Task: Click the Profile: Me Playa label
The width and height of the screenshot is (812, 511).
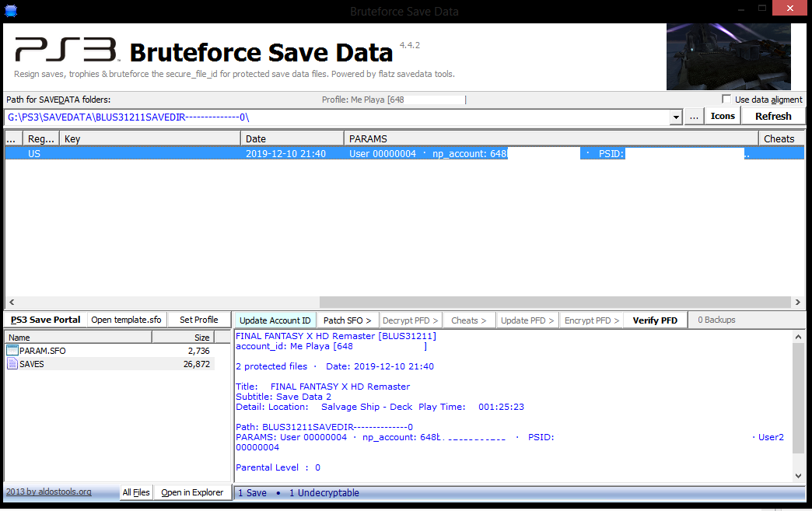Action: point(394,100)
